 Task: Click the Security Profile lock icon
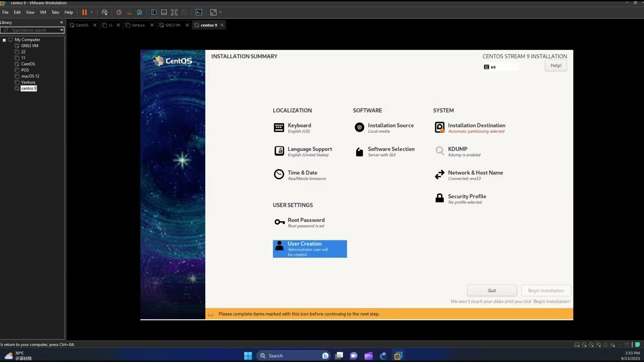[440, 199]
